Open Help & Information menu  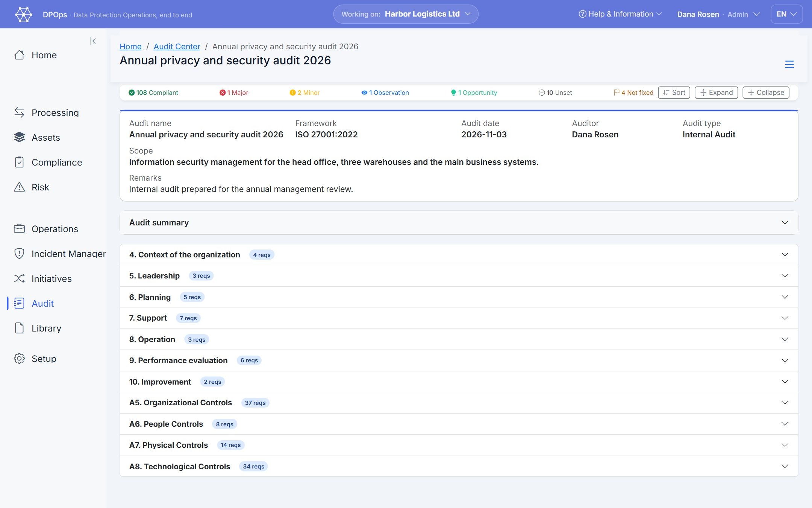click(620, 14)
